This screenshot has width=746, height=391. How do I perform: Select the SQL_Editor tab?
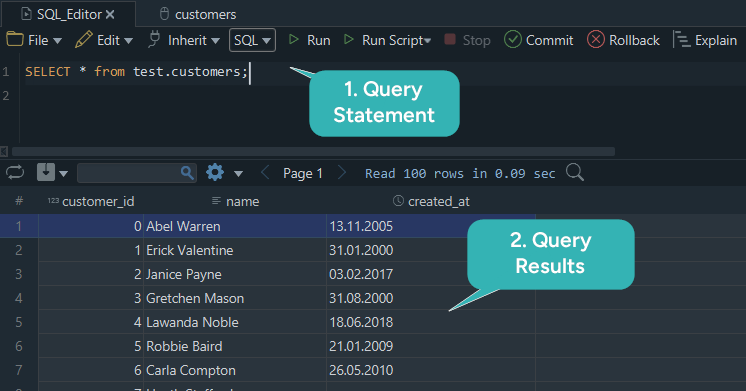(68, 14)
